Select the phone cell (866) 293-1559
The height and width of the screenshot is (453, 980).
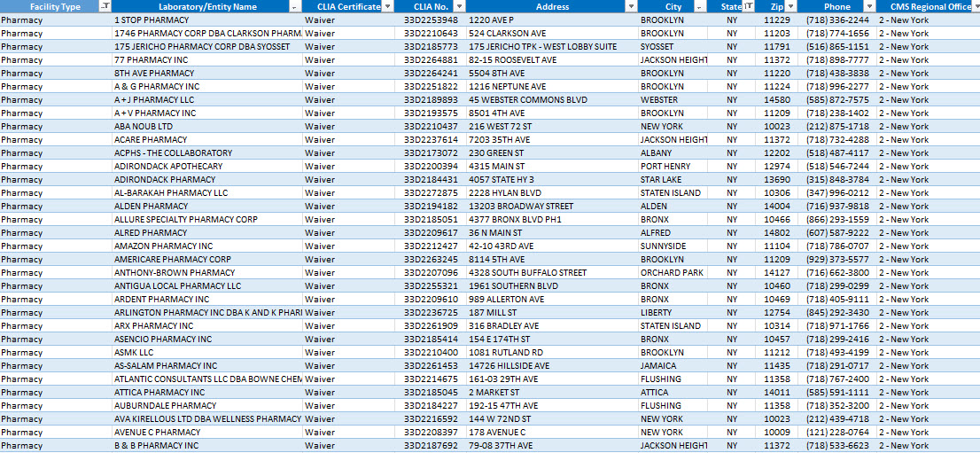tap(837, 220)
